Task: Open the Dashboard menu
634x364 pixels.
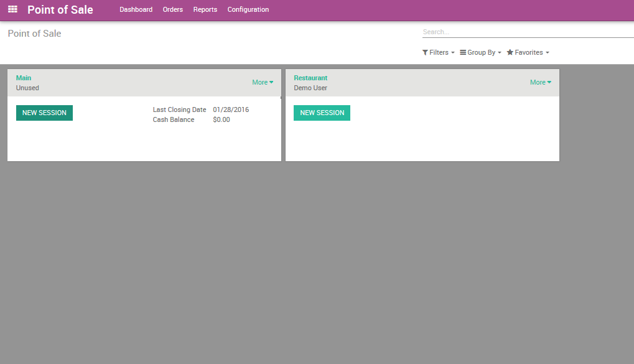Action: click(136, 9)
